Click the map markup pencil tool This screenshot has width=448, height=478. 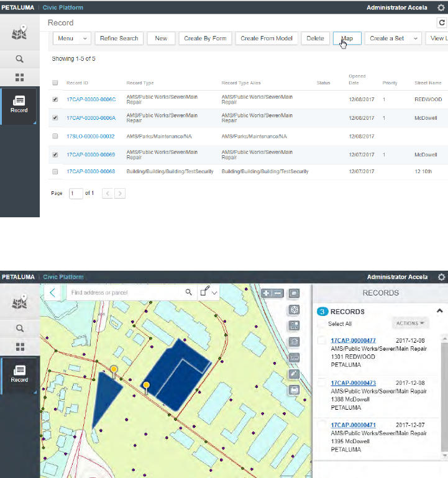click(295, 374)
